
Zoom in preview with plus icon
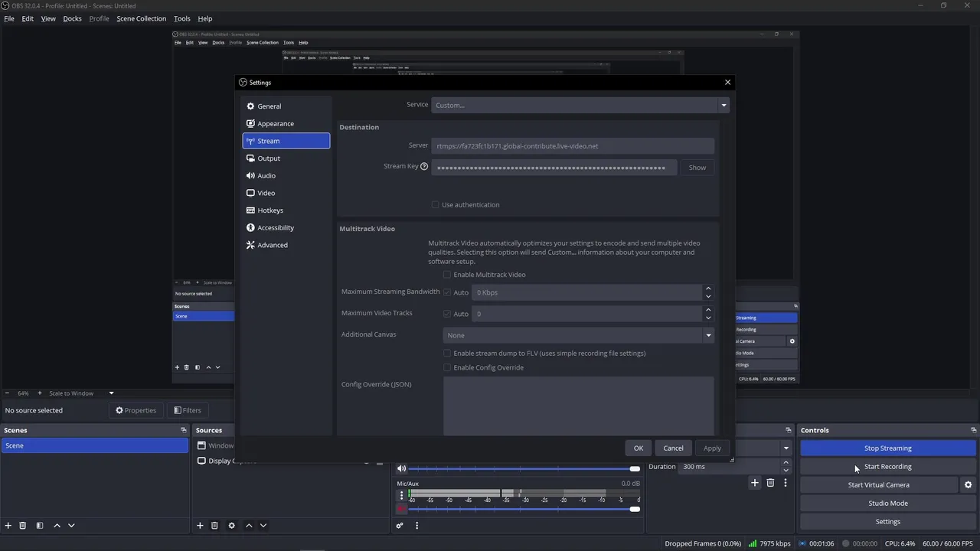click(x=39, y=393)
